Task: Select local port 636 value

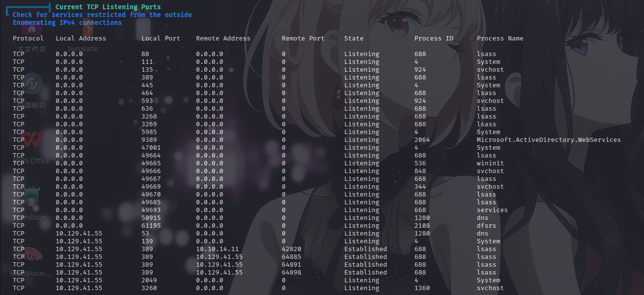Action: coord(147,109)
